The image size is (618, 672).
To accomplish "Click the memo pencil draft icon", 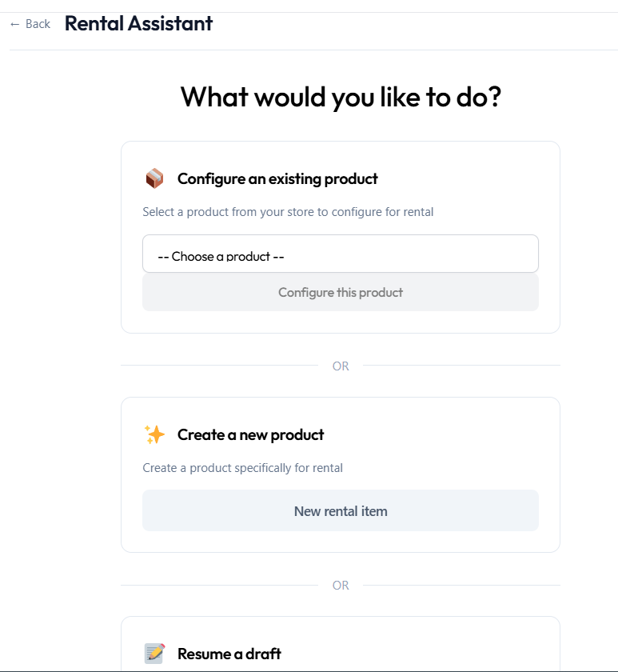I will point(154,654).
